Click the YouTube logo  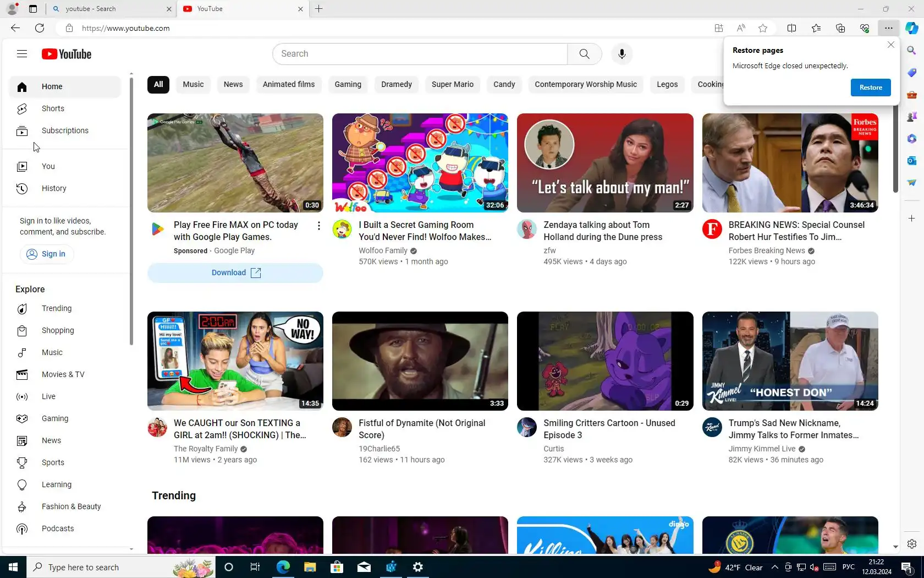[x=67, y=54]
